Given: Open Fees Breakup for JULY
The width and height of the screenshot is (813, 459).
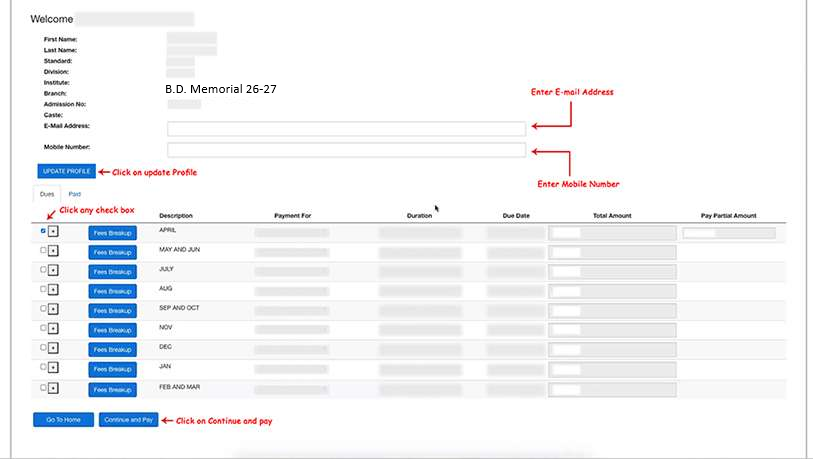Looking at the screenshot, I should (112, 272).
